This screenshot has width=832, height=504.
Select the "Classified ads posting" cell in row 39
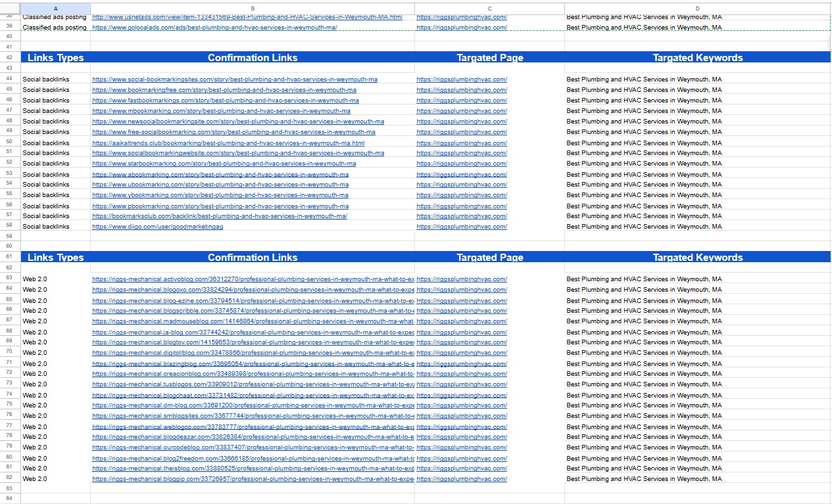(x=55, y=28)
